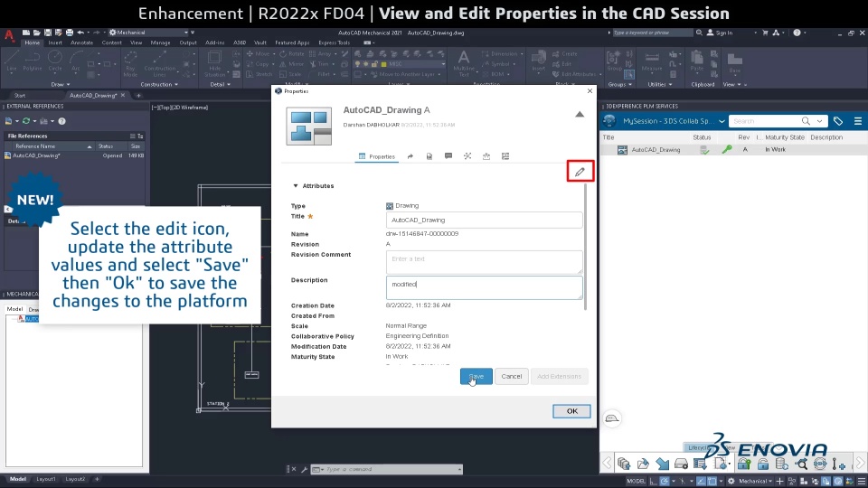Switch to Layout2 tab
This screenshot has height=488, width=868.
coord(75,479)
